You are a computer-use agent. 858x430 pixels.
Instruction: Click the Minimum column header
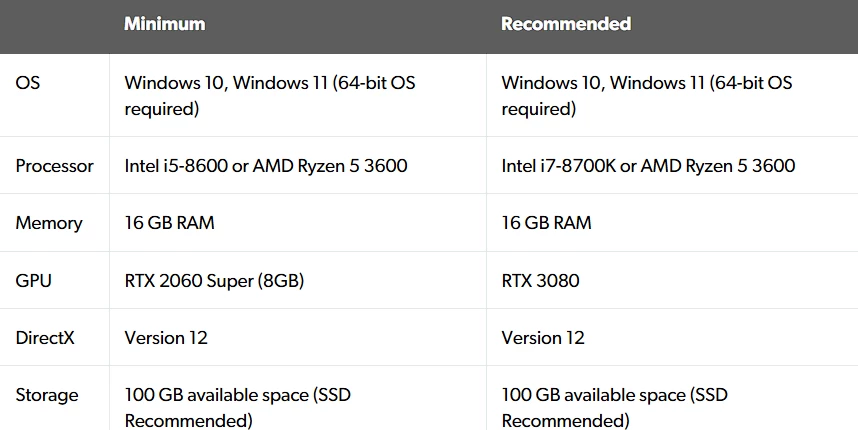coord(165,24)
